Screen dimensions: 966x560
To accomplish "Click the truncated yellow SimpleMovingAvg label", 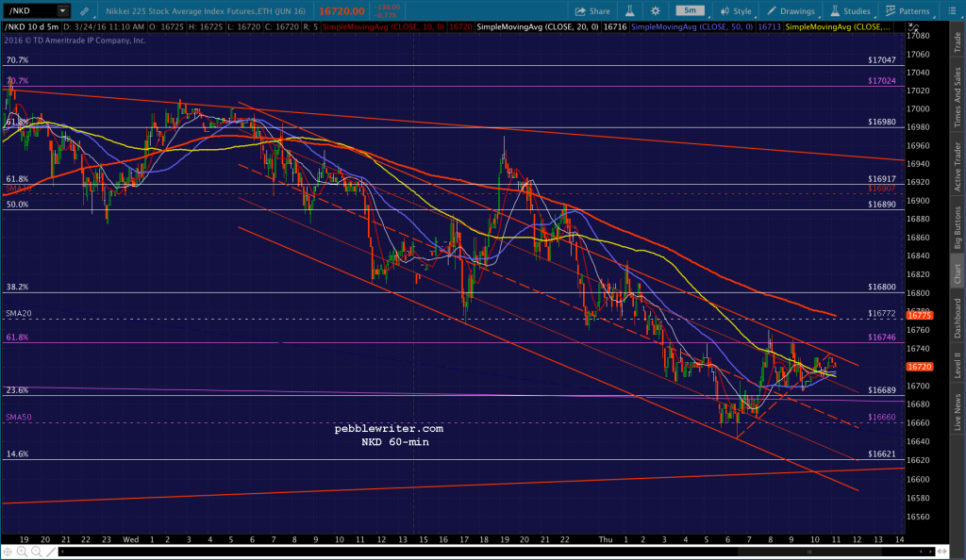I will [838, 27].
